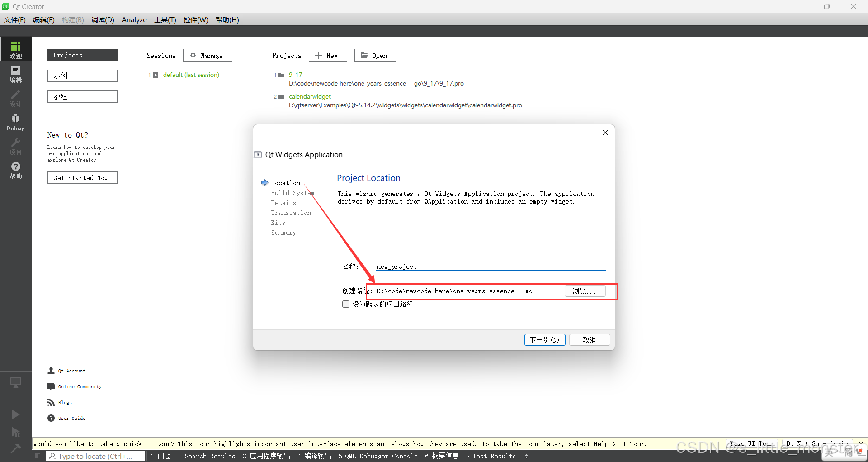Toggle the left sidebar in status bar
The width and height of the screenshot is (868, 462).
click(x=38, y=456)
